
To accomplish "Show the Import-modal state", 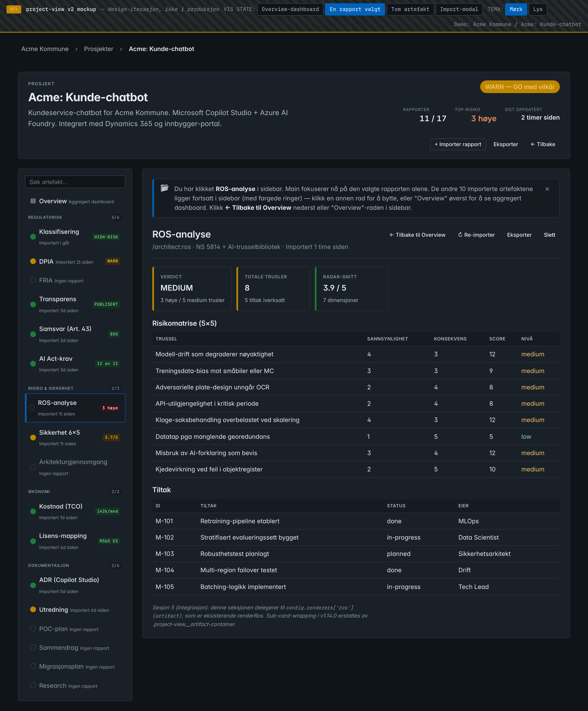I will [x=459, y=9].
